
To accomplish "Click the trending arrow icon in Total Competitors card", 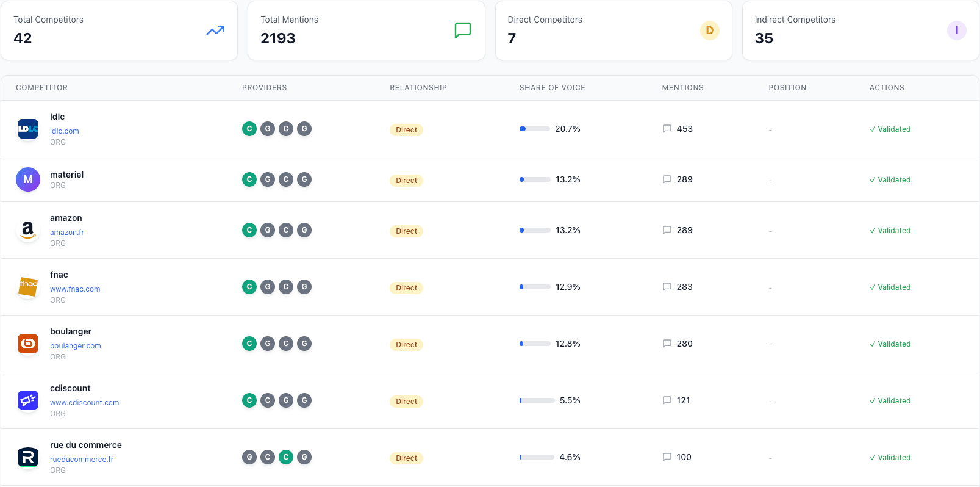I will [x=215, y=31].
